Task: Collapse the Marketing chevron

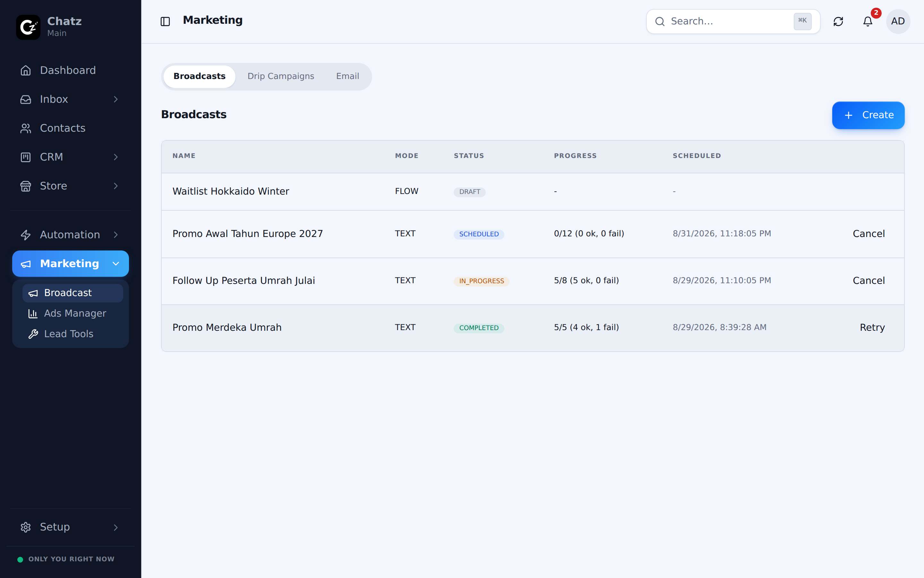Action: click(x=116, y=264)
